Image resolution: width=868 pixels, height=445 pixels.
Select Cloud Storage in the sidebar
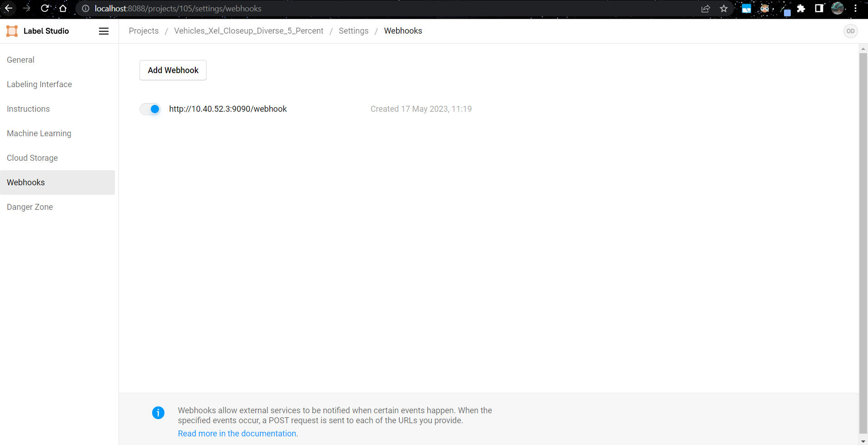[x=32, y=158]
